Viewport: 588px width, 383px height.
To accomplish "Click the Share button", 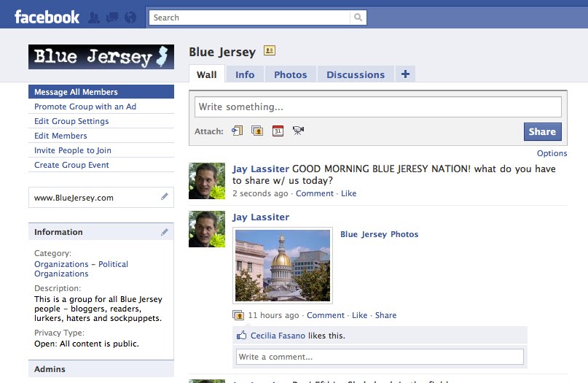I will (543, 131).
